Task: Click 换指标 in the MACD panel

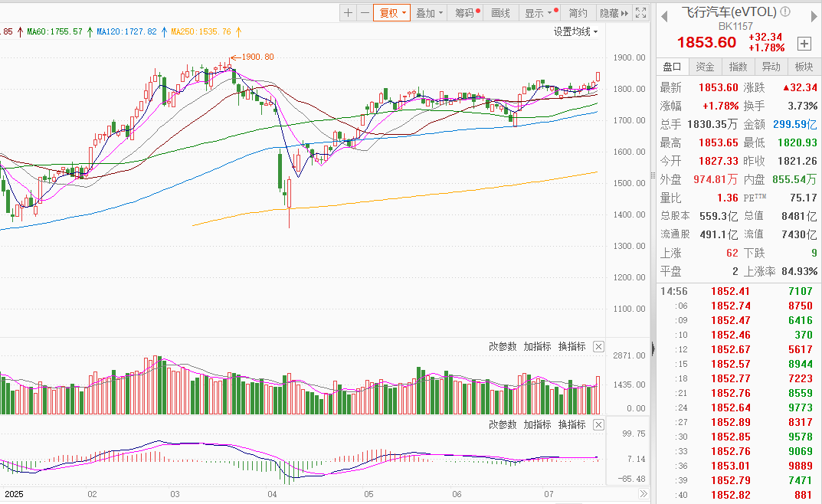Action: click(571, 424)
